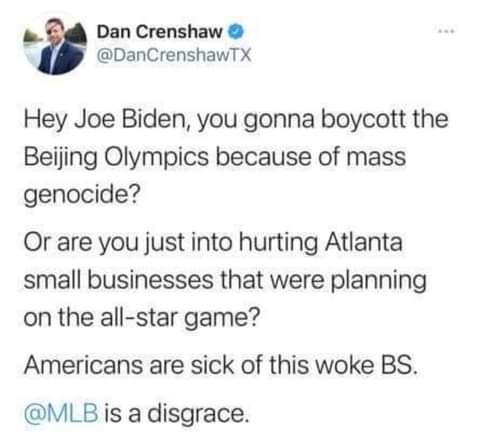Click the words 'Hey Joe Biden'
The image size is (480, 443).
pos(107,119)
